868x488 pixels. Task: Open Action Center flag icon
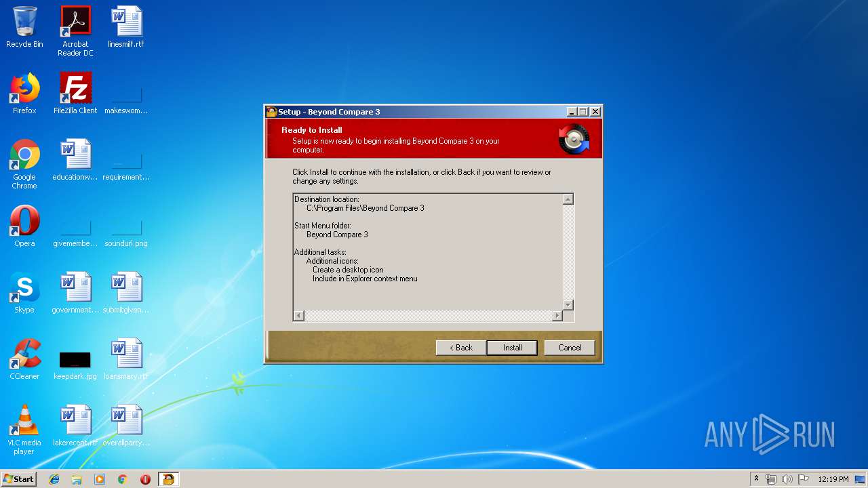click(804, 479)
